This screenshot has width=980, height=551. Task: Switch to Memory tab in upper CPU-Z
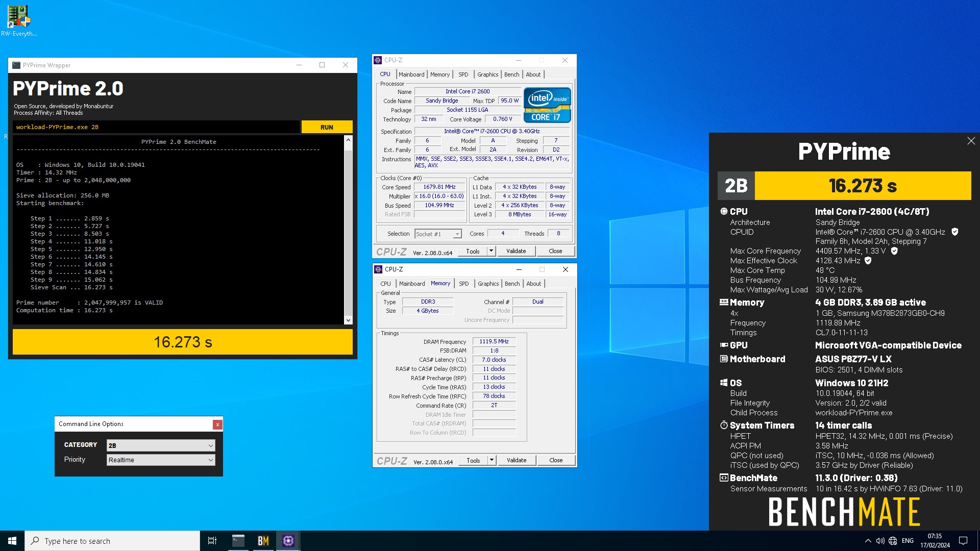[440, 74]
